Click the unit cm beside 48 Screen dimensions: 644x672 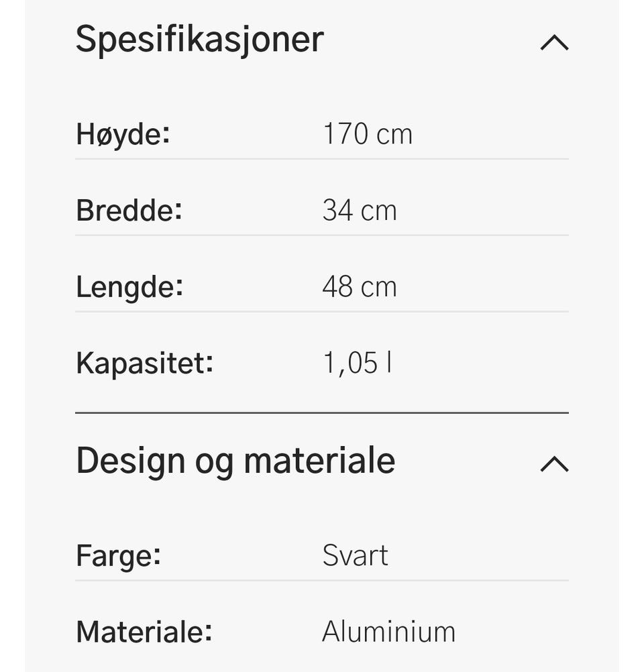pyautogui.click(x=378, y=288)
